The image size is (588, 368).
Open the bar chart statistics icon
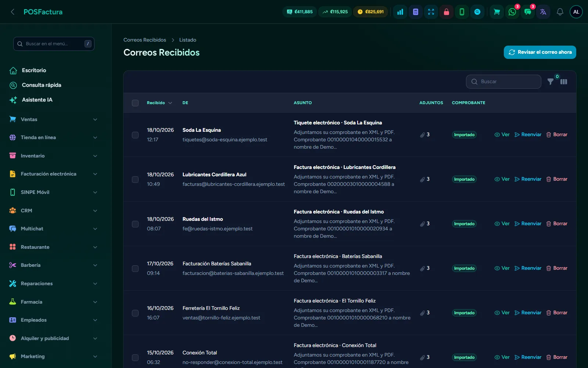click(x=400, y=12)
